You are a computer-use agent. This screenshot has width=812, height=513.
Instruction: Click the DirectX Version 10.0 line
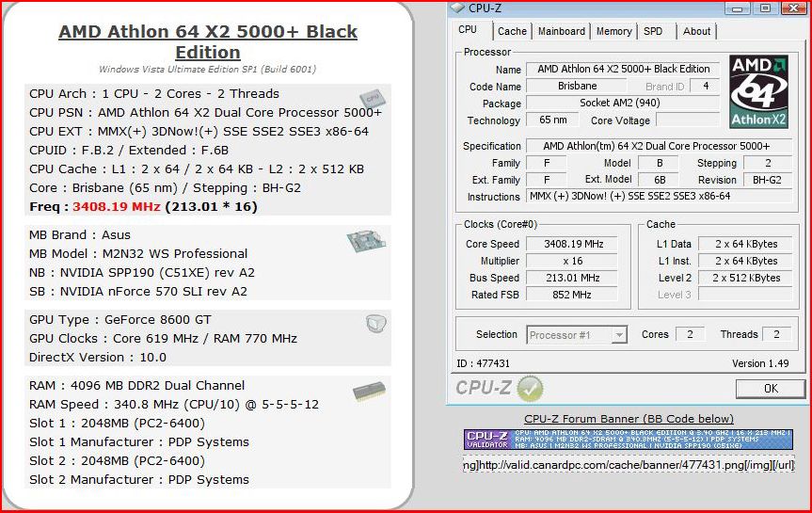(98, 358)
